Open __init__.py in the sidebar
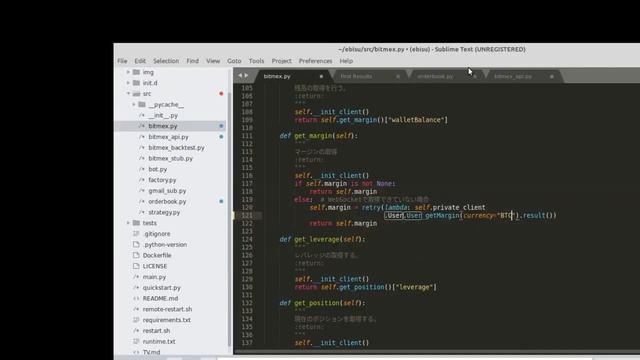Screen dimensions: 640x360 tap(163, 116)
